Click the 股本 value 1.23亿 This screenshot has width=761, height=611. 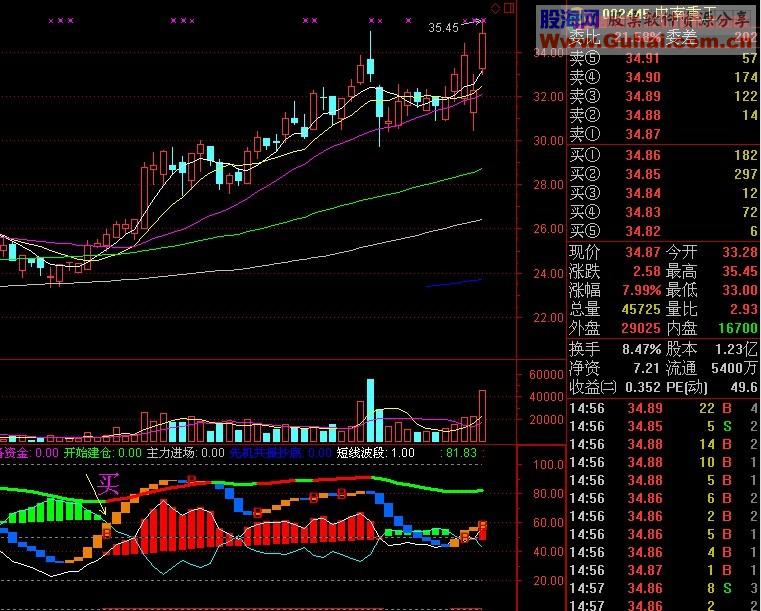coord(736,349)
